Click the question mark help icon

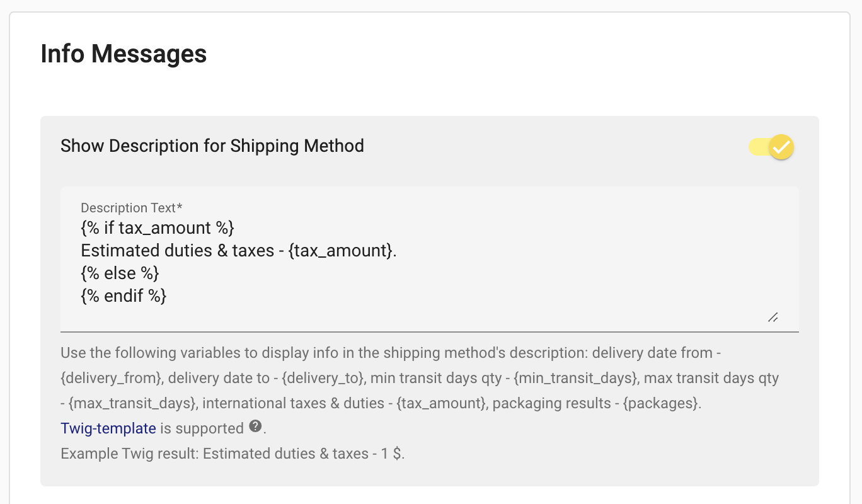[255, 427]
